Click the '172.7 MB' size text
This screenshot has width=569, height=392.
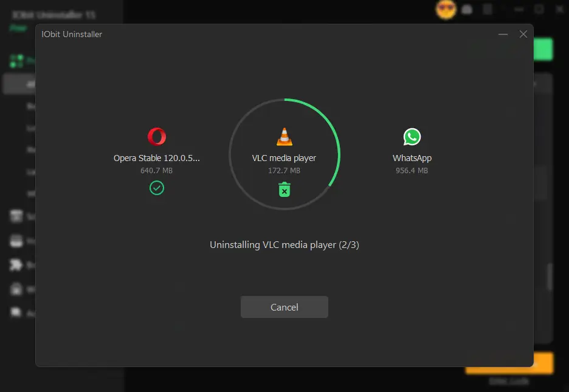pyautogui.click(x=284, y=170)
